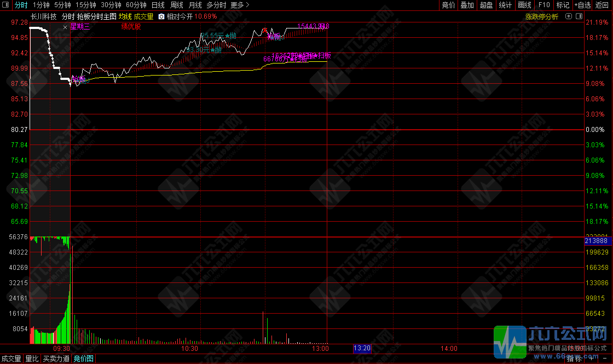This screenshot has height=364, width=613.
Task: Open the 标记 marker tool
Action: coord(563,5)
